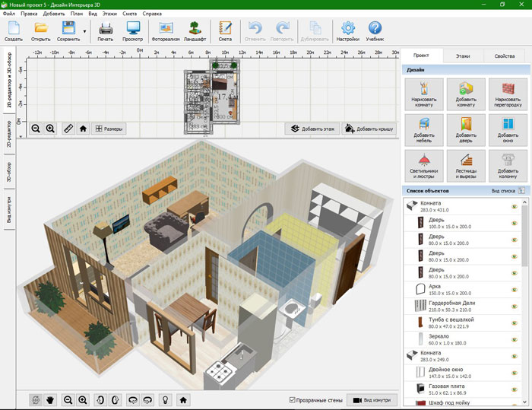Toggle visibility of the Зеркало object
The width and height of the screenshot is (532, 410).
(x=515, y=340)
